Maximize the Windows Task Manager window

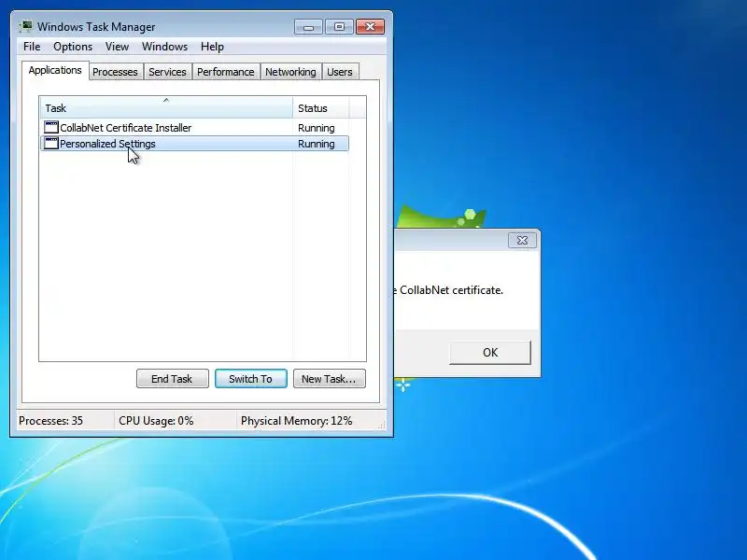click(339, 27)
